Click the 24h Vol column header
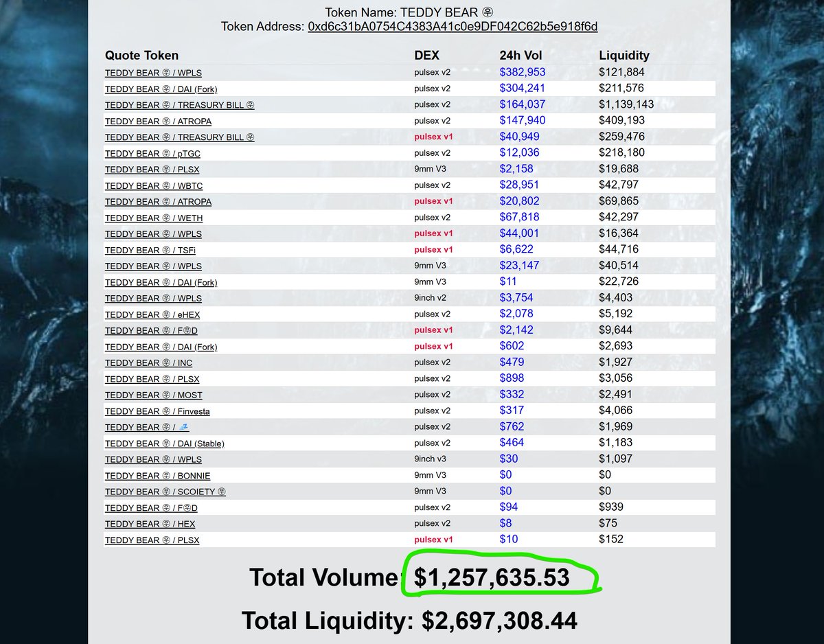 [x=520, y=56]
